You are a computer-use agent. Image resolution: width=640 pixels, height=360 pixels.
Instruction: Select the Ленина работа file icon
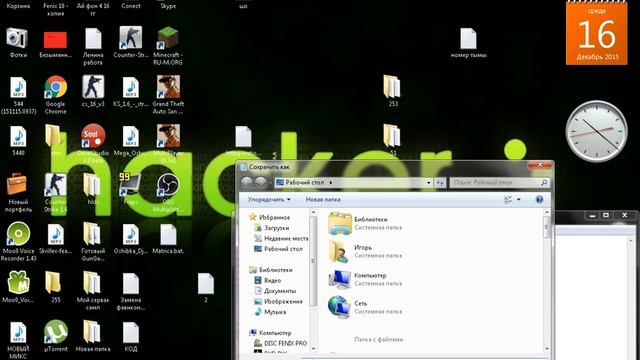(x=93, y=38)
